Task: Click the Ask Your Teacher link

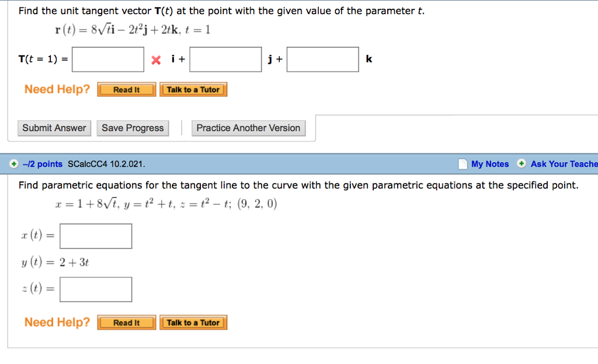Action: (564, 164)
